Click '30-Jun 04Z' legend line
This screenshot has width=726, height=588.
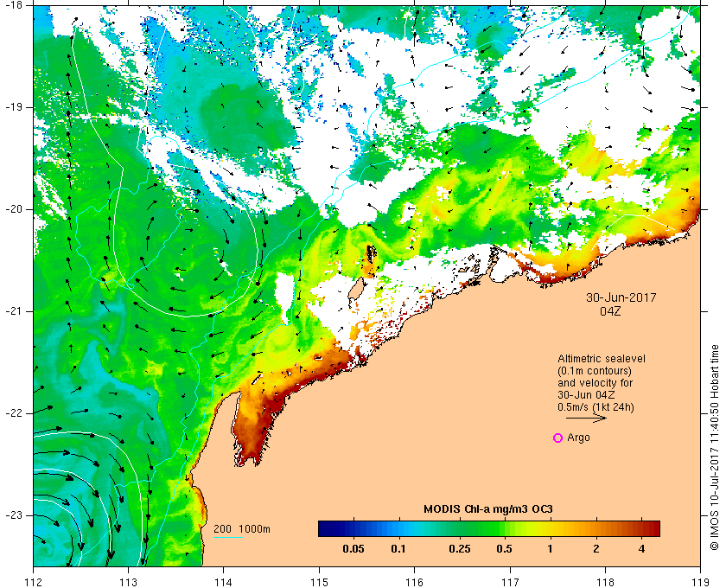(x=586, y=395)
